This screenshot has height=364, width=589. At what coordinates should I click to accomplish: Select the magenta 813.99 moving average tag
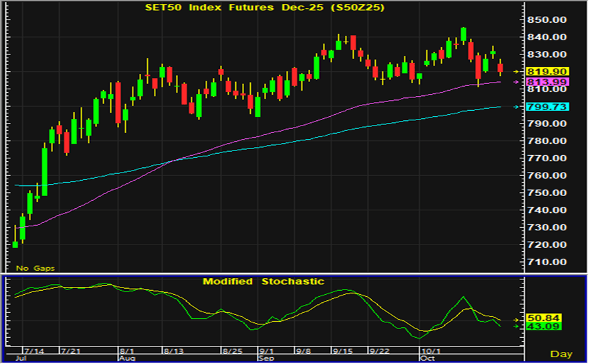550,82
